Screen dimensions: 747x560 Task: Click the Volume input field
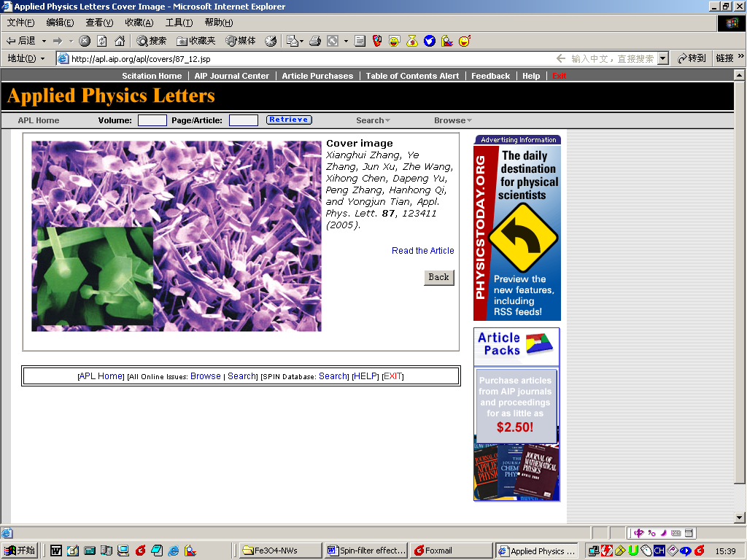(x=152, y=120)
